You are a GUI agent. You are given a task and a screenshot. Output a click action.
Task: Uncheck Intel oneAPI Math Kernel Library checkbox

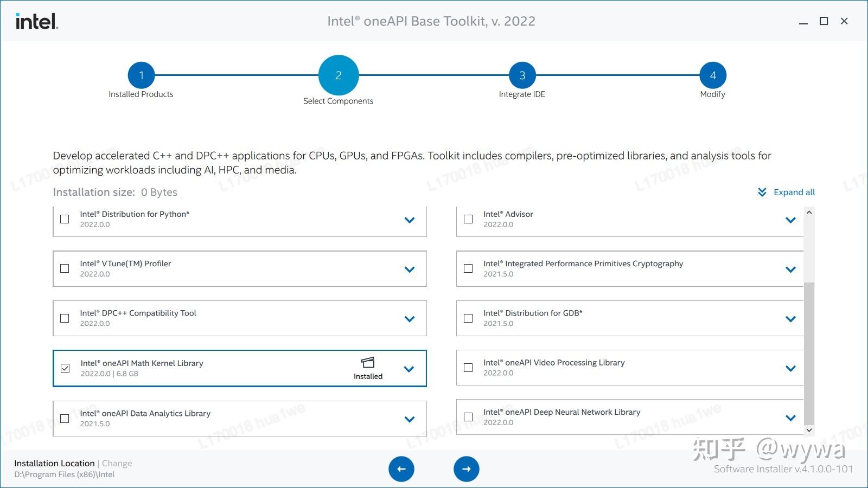pyautogui.click(x=65, y=368)
